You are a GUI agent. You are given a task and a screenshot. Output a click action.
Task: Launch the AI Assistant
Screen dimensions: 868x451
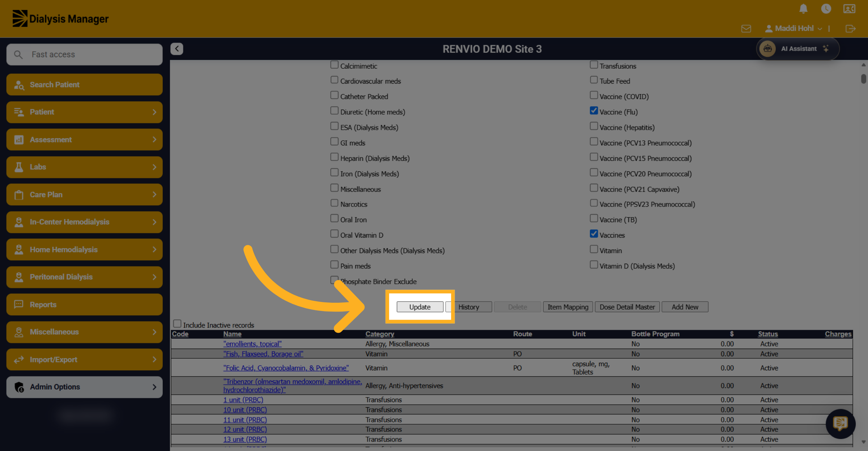pyautogui.click(x=797, y=49)
